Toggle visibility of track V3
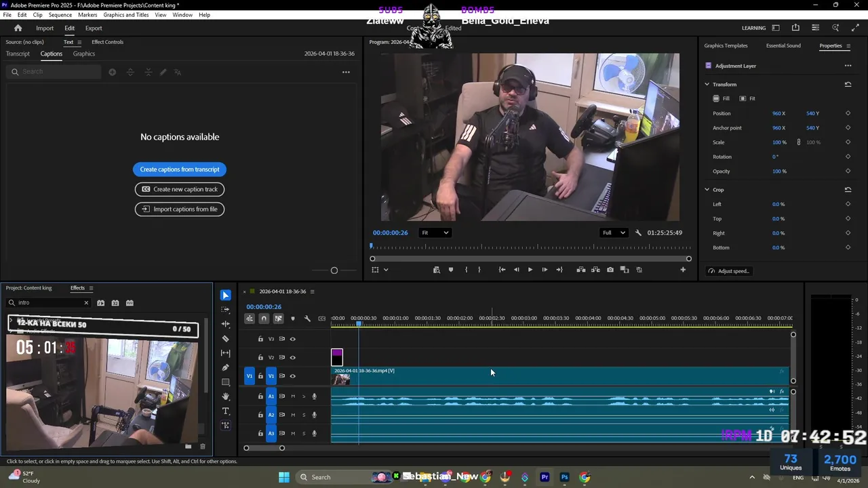Image resolution: width=868 pixels, height=488 pixels. [293, 339]
